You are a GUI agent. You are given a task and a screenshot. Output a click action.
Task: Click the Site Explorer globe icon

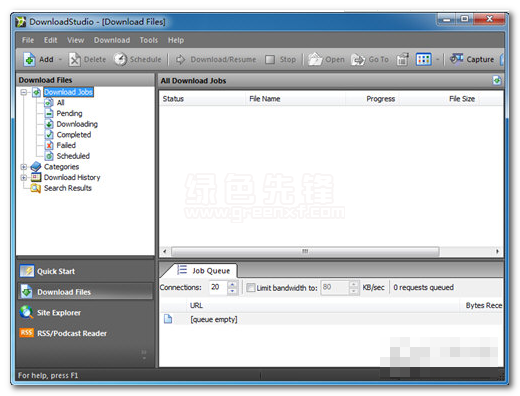click(x=26, y=312)
